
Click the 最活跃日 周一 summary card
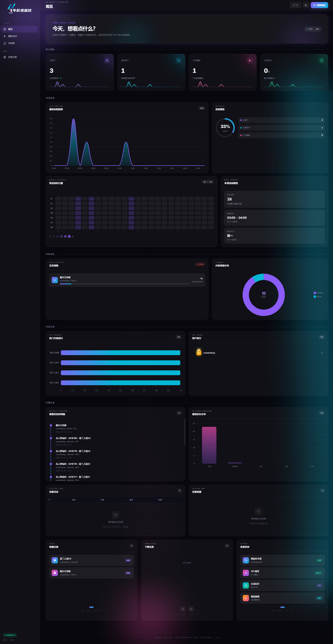pos(274,236)
